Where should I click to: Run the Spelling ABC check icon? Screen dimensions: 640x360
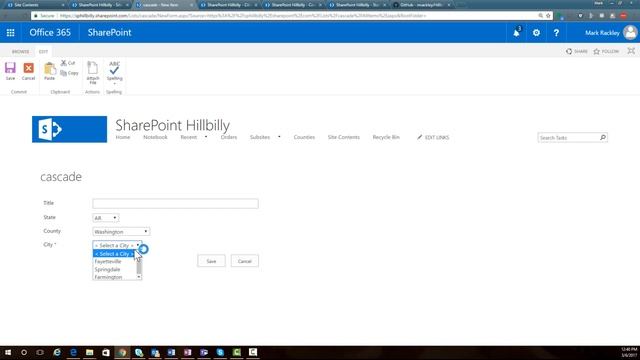115,68
